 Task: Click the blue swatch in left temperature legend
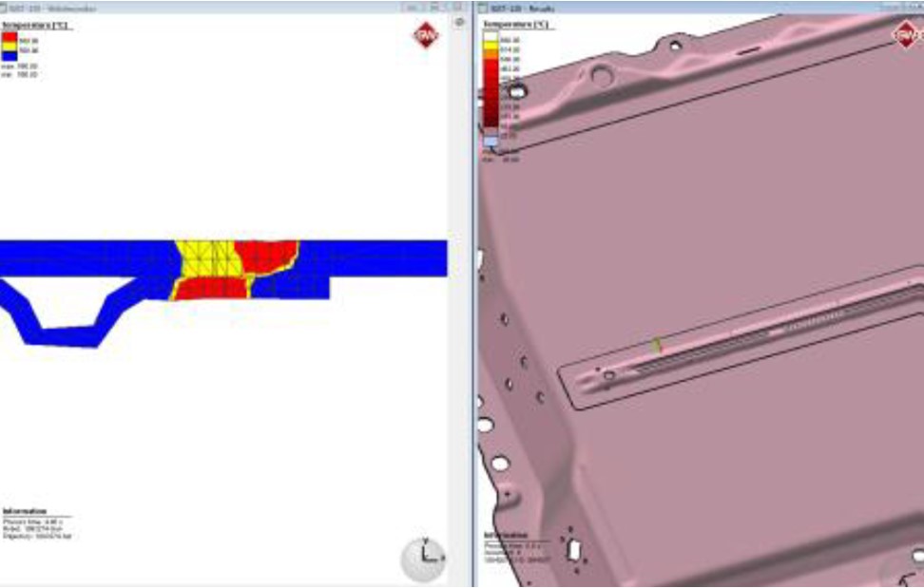tap(10, 57)
